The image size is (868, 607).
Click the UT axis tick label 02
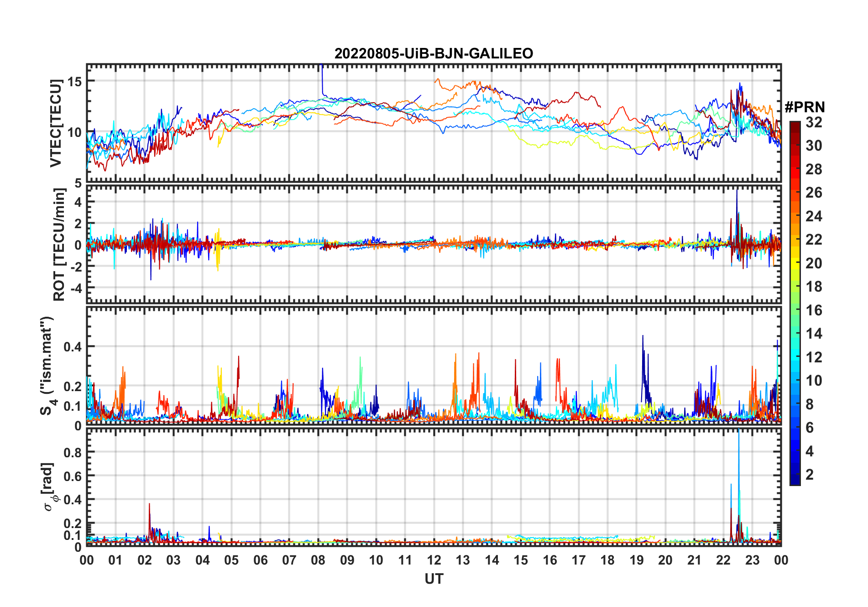(x=145, y=560)
